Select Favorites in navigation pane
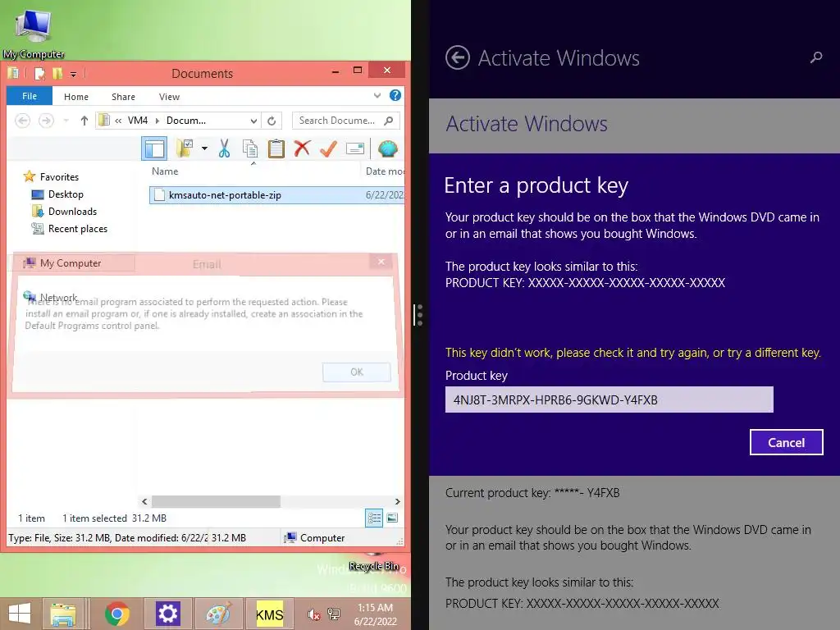Screen dimensions: 840x630 click(x=59, y=177)
